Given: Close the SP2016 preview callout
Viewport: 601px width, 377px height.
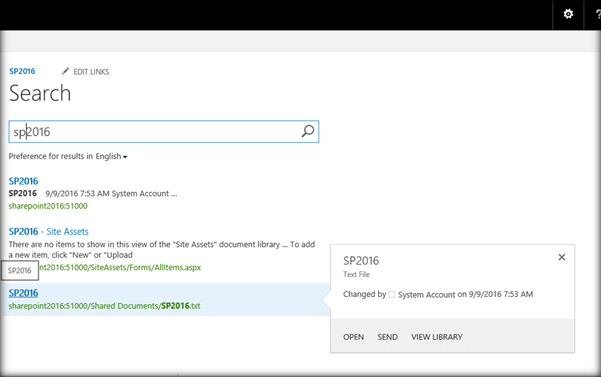Looking at the screenshot, I should coord(562,257).
